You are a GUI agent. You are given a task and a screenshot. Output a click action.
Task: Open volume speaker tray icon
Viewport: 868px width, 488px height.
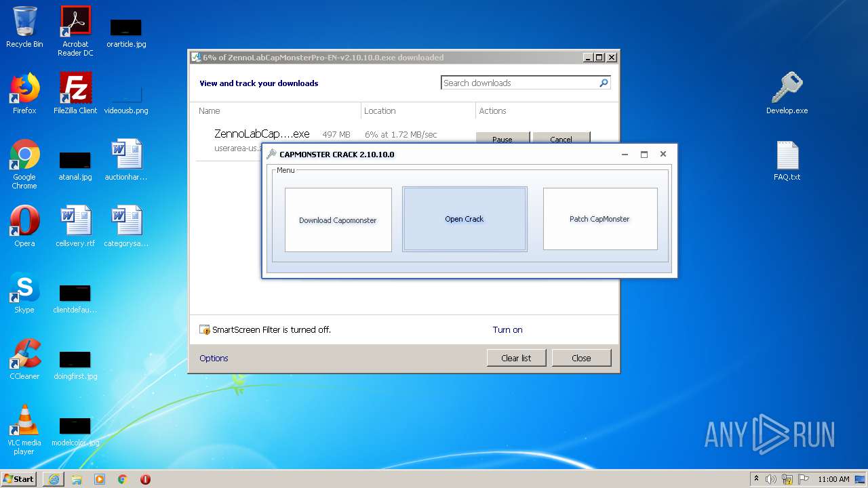pos(771,479)
